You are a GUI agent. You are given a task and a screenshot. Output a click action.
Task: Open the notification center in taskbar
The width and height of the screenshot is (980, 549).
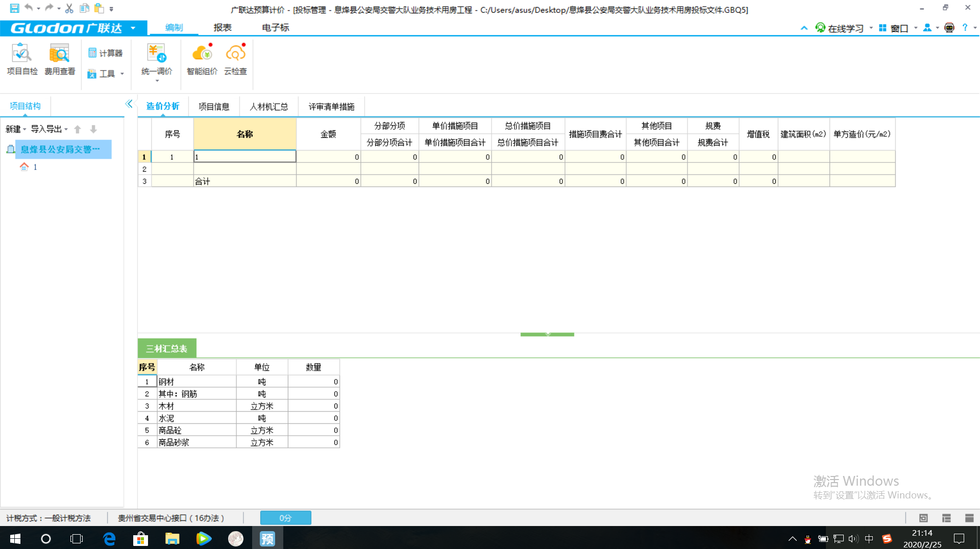point(959,538)
